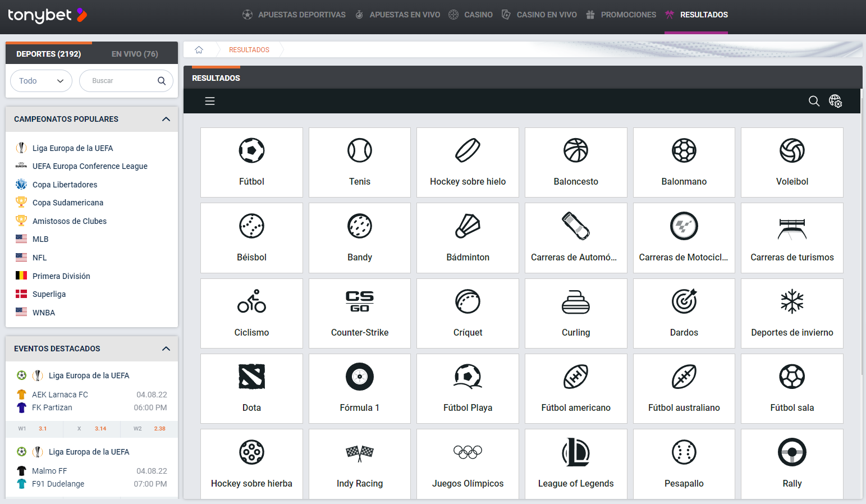Collapse the Eventos Destacados section

coord(166,349)
